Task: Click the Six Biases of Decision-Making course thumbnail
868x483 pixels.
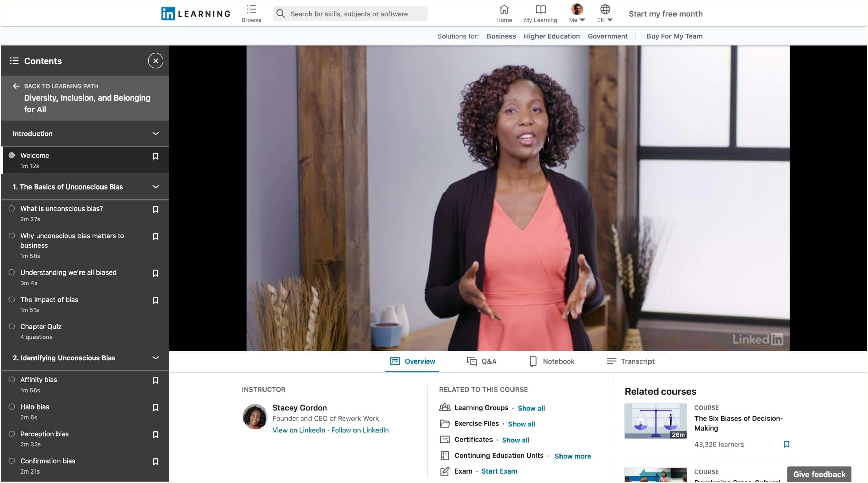Action: [655, 420]
